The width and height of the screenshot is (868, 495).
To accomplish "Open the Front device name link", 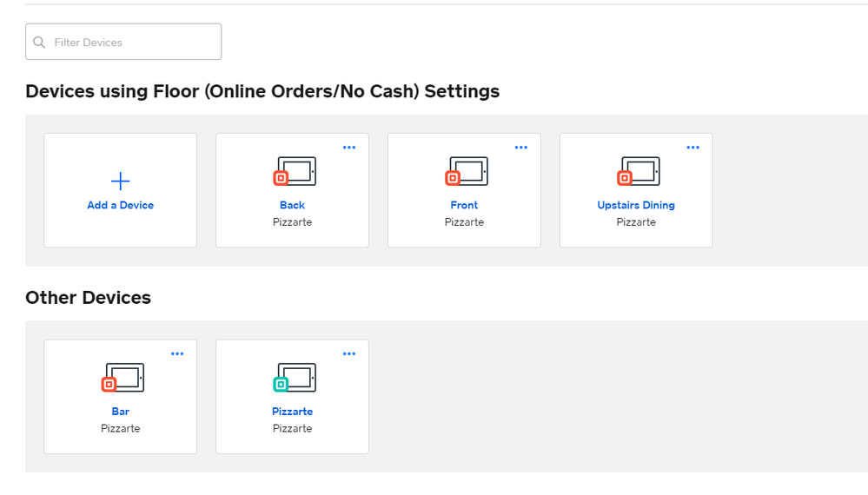I will click(x=464, y=206).
